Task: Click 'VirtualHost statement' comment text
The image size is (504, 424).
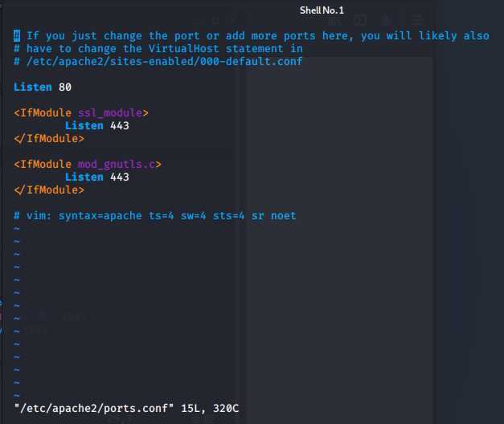Action: click(x=215, y=48)
